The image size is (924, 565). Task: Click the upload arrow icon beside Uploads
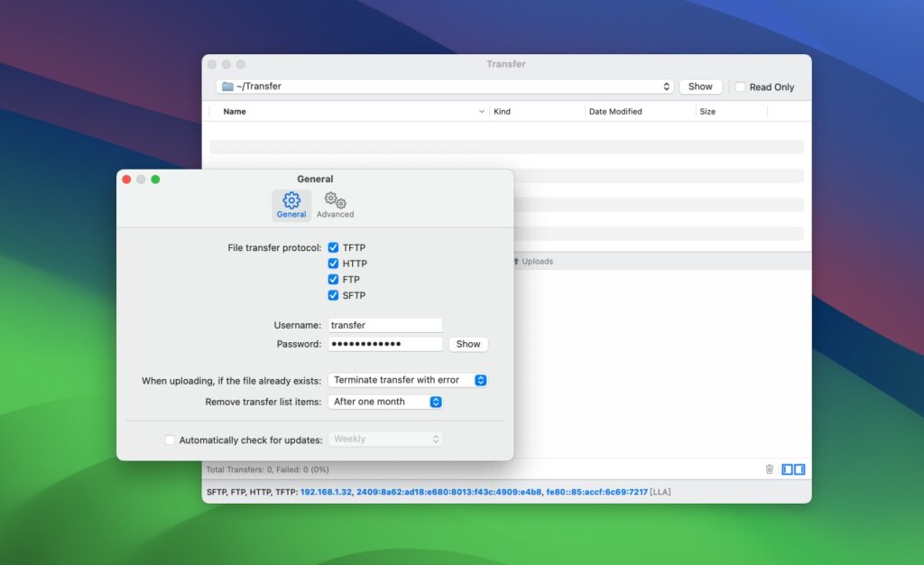[515, 261]
